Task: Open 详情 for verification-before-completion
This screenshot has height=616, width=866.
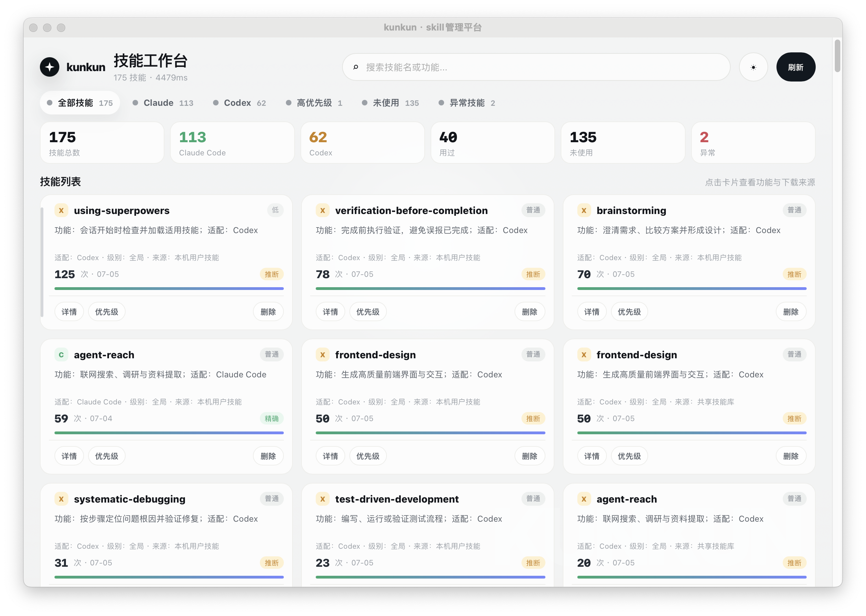Action: 330,312
